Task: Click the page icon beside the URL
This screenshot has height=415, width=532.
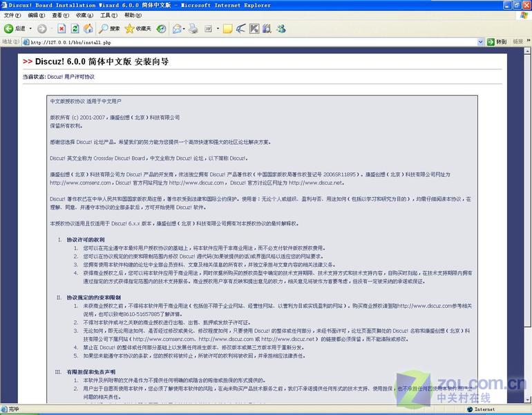Action: (26, 42)
